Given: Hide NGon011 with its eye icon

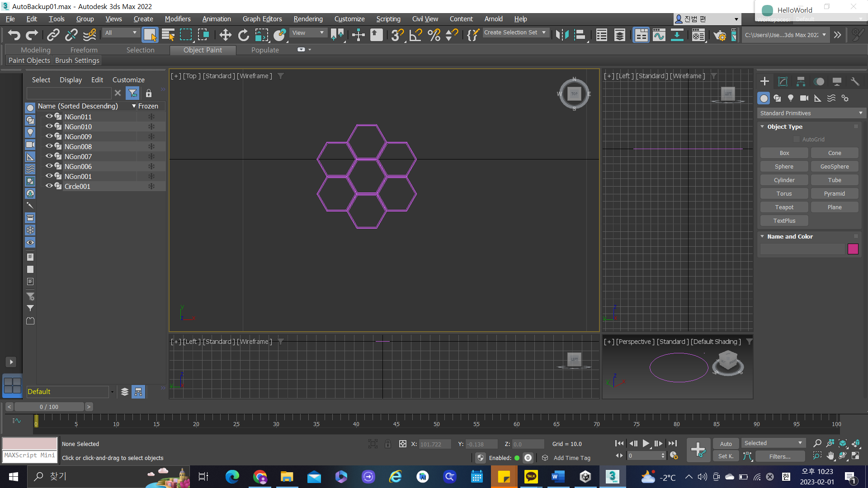Looking at the screenshot, I should [49, 117].
